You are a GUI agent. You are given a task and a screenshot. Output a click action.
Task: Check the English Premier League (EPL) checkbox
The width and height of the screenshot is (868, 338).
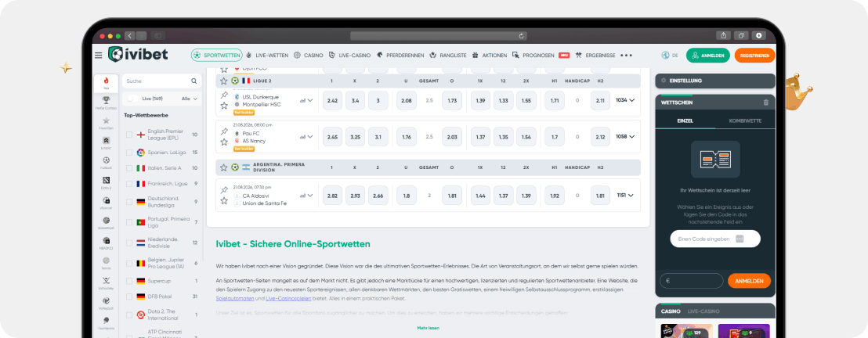129,135
